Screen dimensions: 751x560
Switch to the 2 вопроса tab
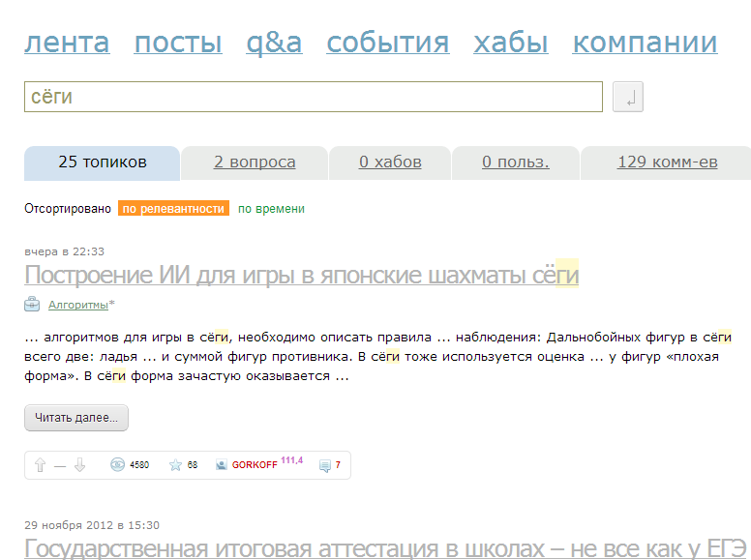pos(255,162)
